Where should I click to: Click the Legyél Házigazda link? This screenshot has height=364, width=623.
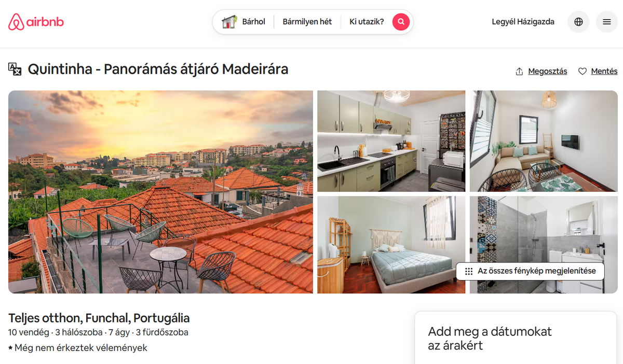[x=523, y=22]
